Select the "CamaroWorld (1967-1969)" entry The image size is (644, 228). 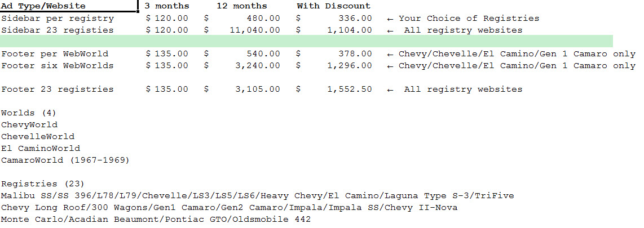(x=65, y=160)
